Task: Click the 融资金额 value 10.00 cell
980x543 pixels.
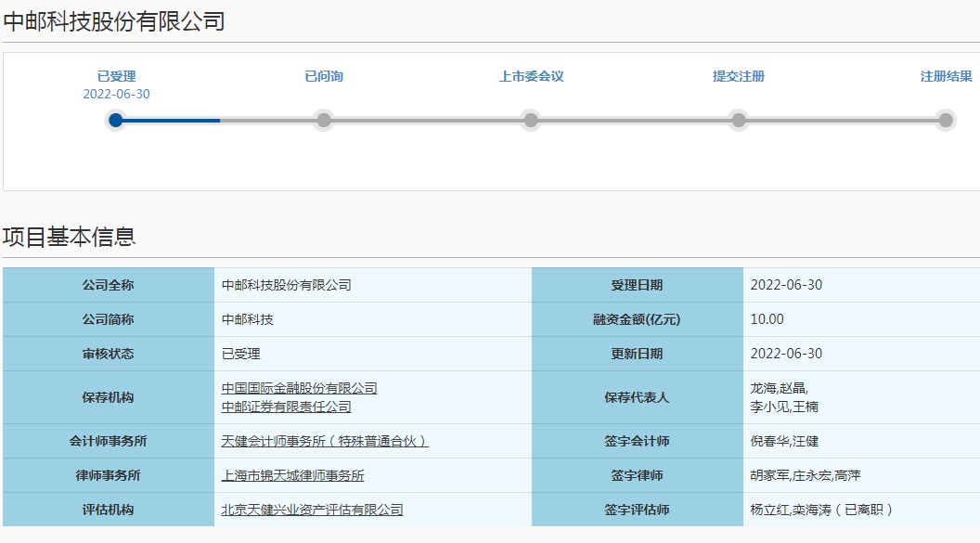Action: [x=767, y=319]
